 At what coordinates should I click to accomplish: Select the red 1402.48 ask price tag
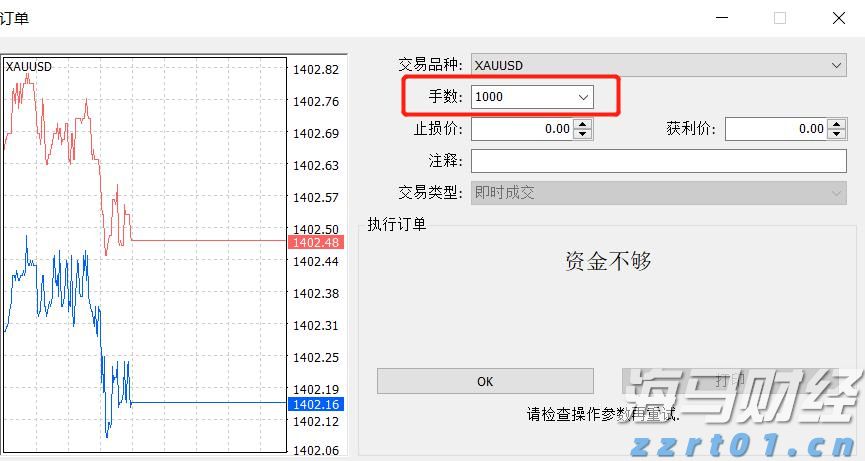(x=313, y=242)
